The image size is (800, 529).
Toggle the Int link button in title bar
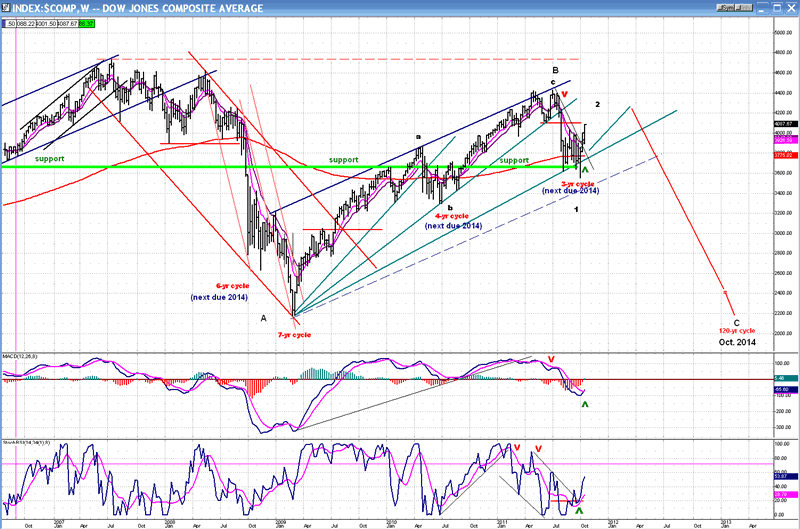click(x=743, y=8)
